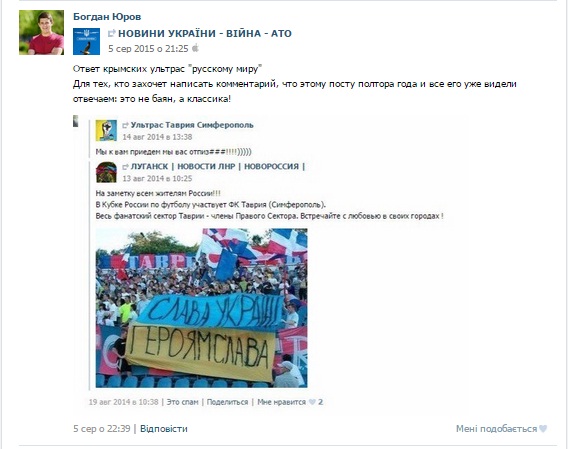The height and width of the screenshot is (449, 572).
Task: Click Відповісти reply link
Action: [x=164, y=429]
